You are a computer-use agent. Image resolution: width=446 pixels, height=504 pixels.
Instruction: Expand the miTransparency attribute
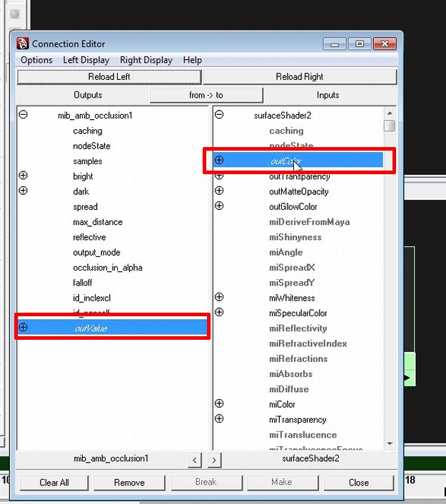[x=219, y=418]
